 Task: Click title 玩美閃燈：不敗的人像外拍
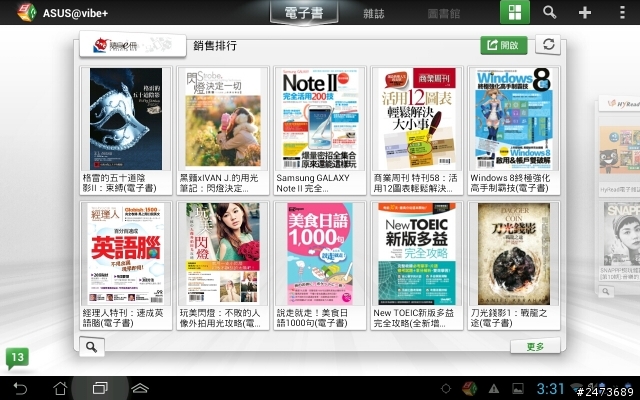click(220, 318)
